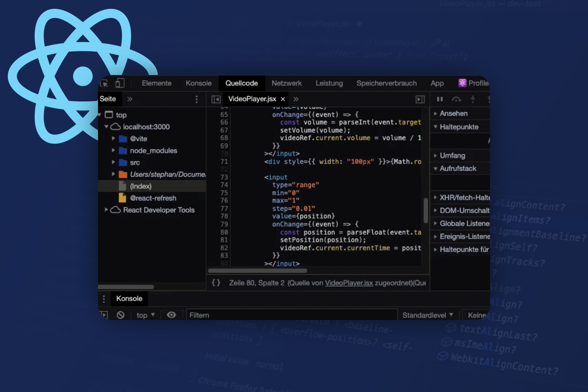Open the Konsole drawer tab
This screenshot has height=392, width=588.
(129, 298)
